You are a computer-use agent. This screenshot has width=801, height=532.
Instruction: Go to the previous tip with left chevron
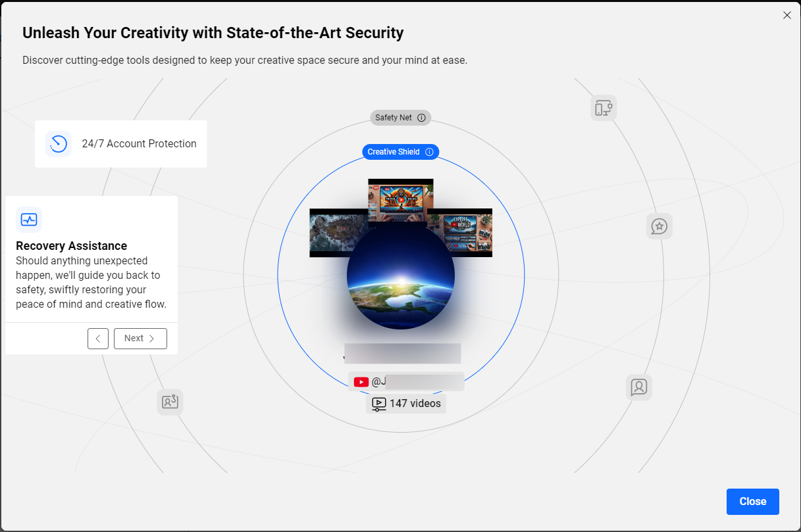point(98,339)
